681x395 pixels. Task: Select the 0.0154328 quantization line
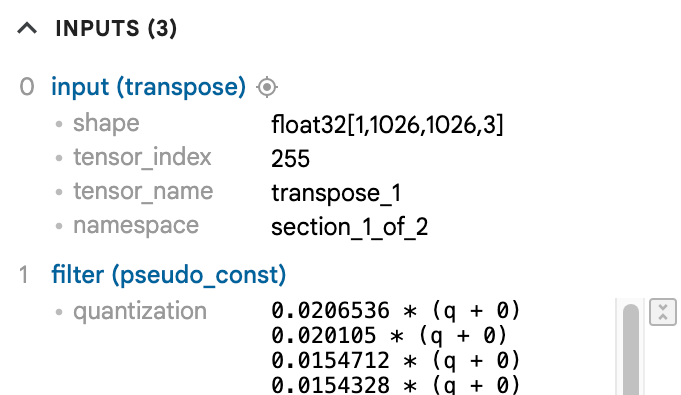[396, 385]
